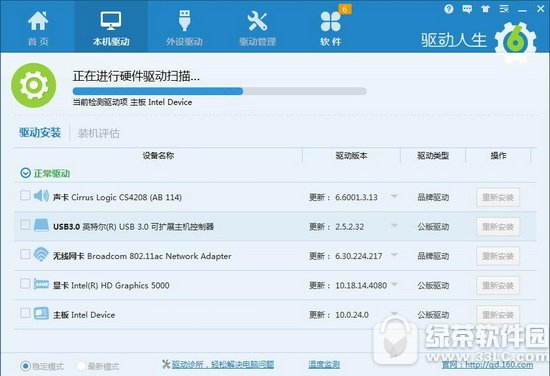Open the feedback chat bubble icon
The image size is (550, 376).
(x=467, y=9)
